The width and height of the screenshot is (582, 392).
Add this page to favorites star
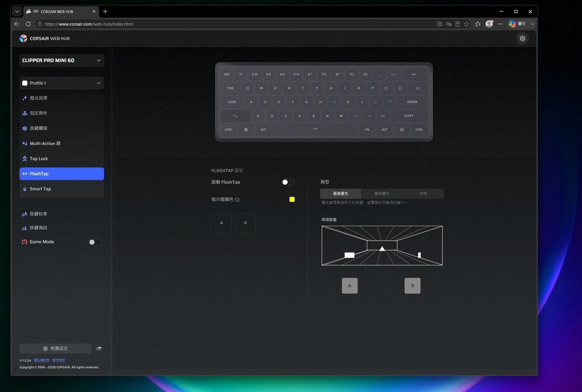[467, 24]
